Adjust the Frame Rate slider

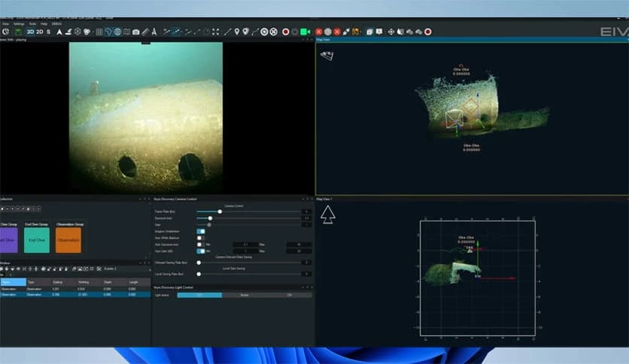(x=220, y=212)
